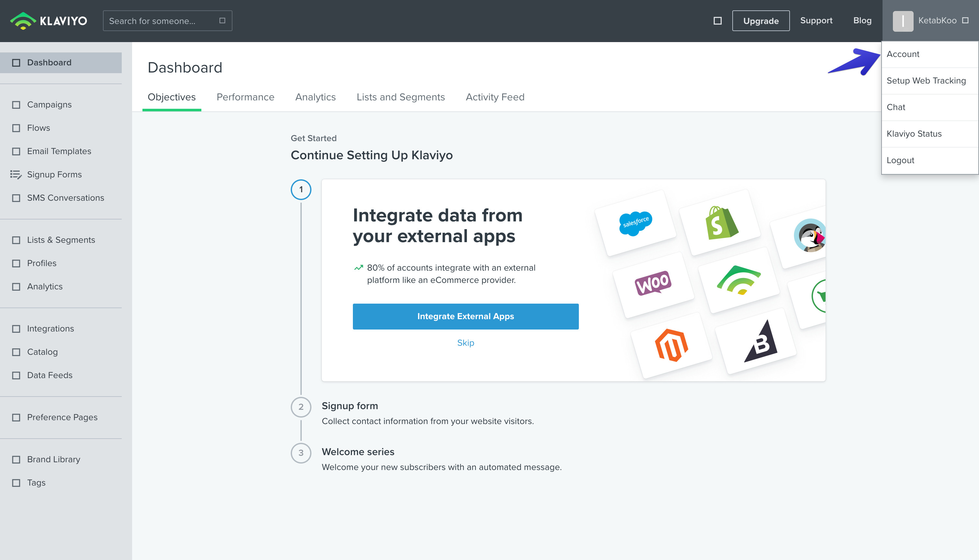Click the notification icon beside Upgrade

click(717, 21)
